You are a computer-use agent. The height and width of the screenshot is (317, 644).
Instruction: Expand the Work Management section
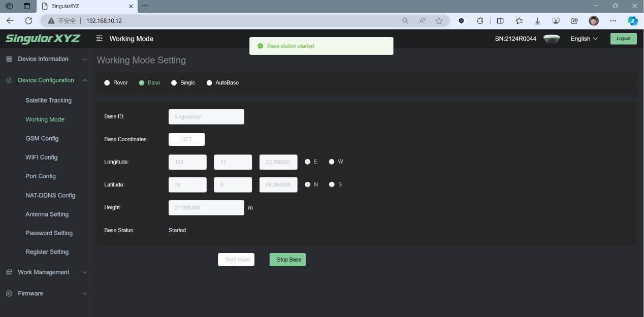(x=46, y=272)
